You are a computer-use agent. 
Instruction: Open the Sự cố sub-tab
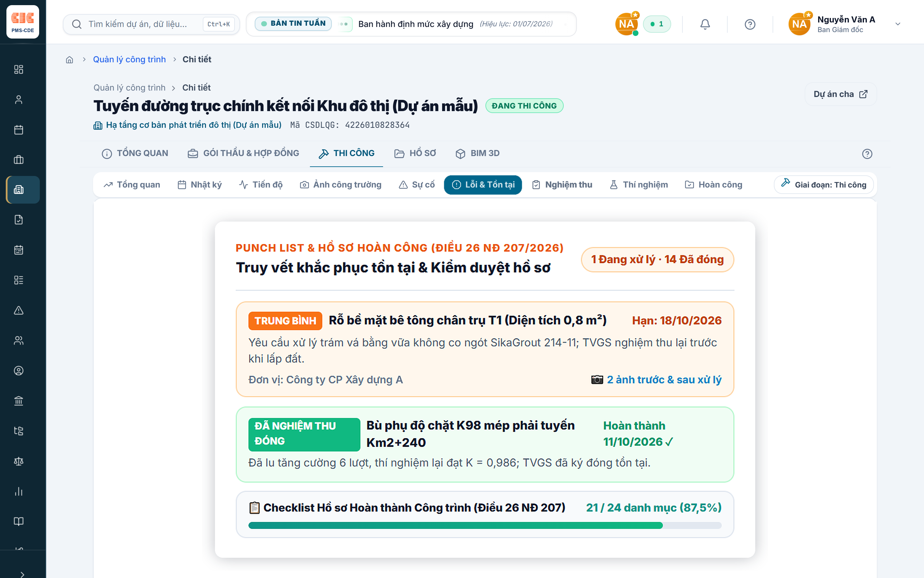(x=416, y=185)
